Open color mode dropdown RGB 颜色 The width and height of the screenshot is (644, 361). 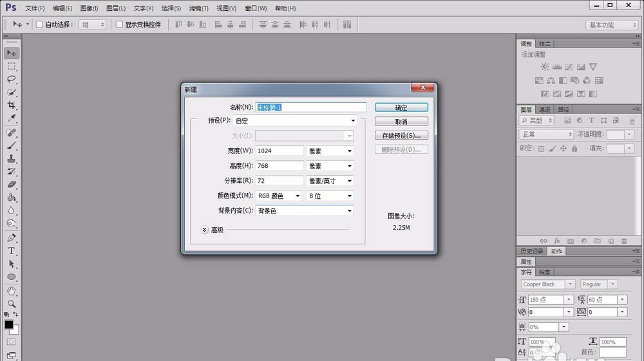coord(278,196)
